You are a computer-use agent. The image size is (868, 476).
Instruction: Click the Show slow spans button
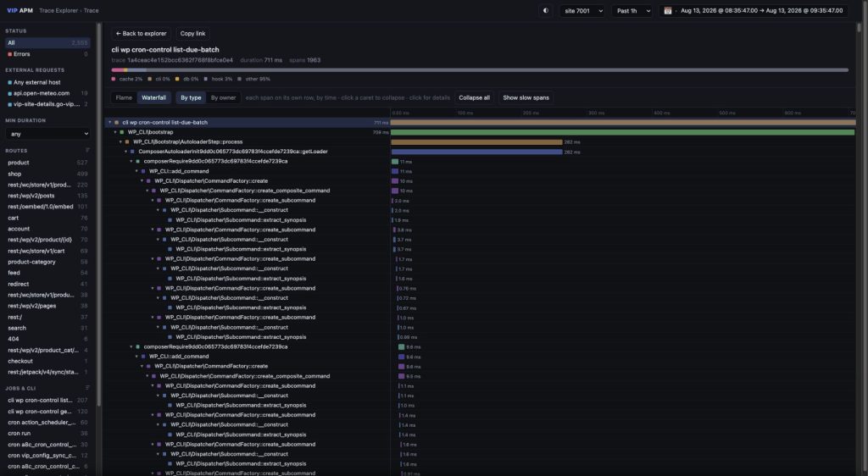click(526, 98)
